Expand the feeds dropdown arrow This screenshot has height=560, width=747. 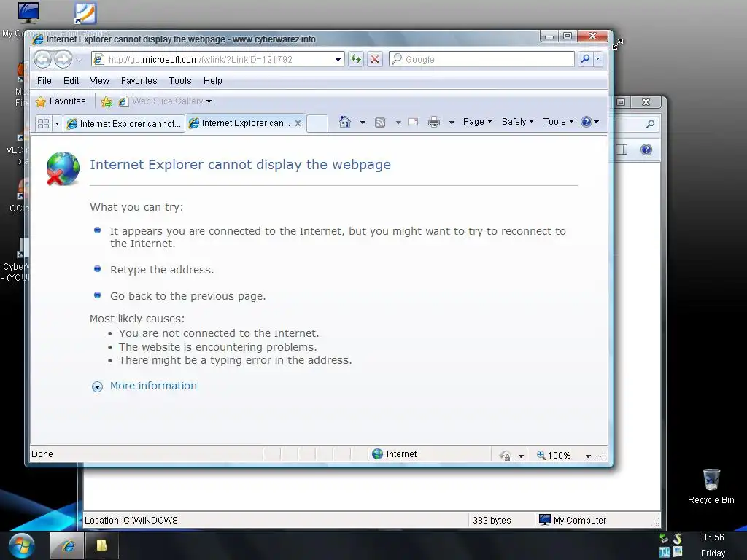point(398,122)
